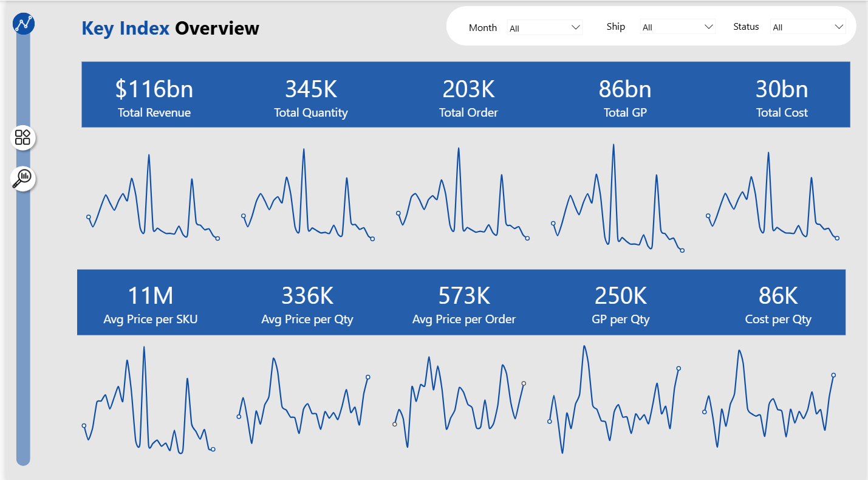The height and width of the screenshot is (480, 868).
Task: Select the GP per Qty card
Action: pos(620,302)
